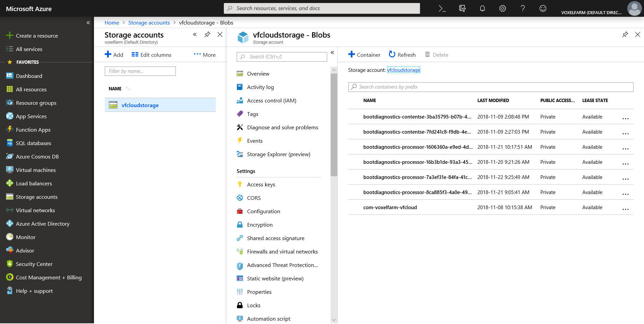Open Events
The image size is (644, 324).
coord(255,141)
